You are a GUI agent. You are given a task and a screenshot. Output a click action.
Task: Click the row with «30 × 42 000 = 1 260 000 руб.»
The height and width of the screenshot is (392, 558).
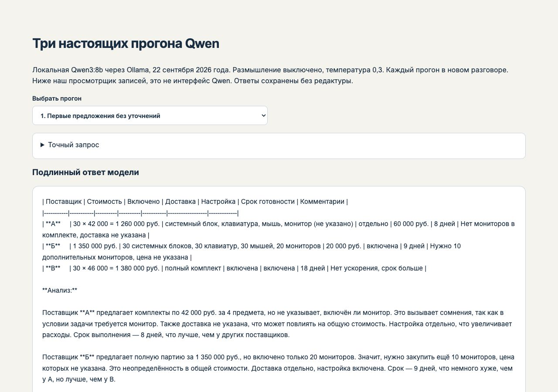(x=279, y=230)
